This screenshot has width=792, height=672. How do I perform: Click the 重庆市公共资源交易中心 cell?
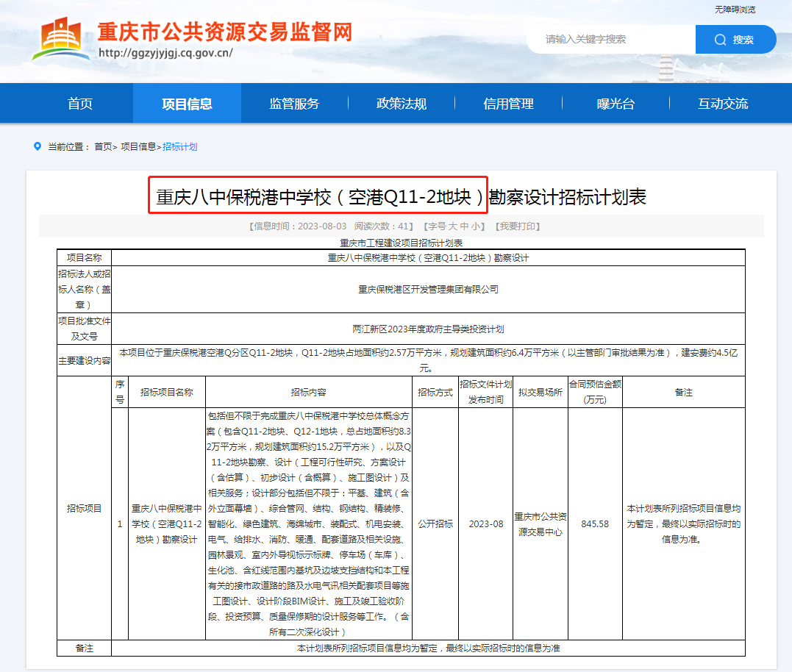coord(541,524)
